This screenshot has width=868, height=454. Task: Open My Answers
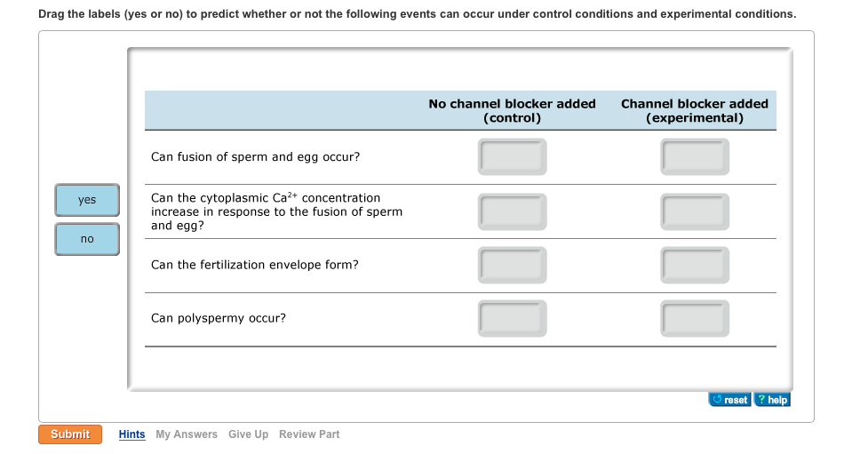click(x=187, y=434)
